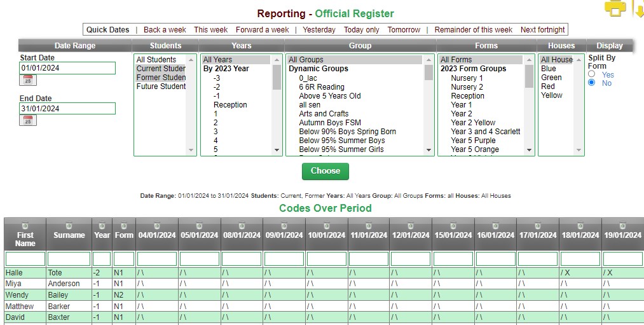Click Remainder of this week link
Viewport: 644px width, 325px height.
(x=473, y=30)
